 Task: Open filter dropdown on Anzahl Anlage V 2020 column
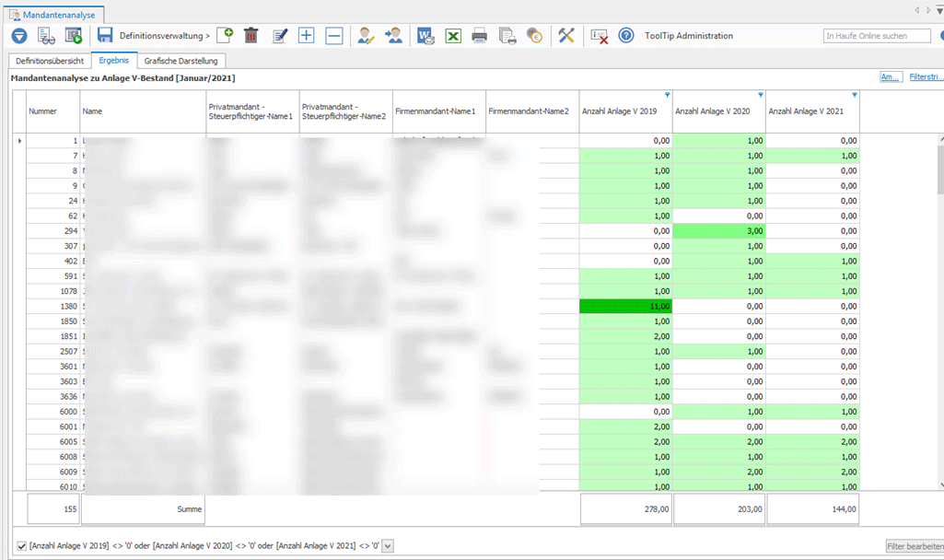point(760,95)
